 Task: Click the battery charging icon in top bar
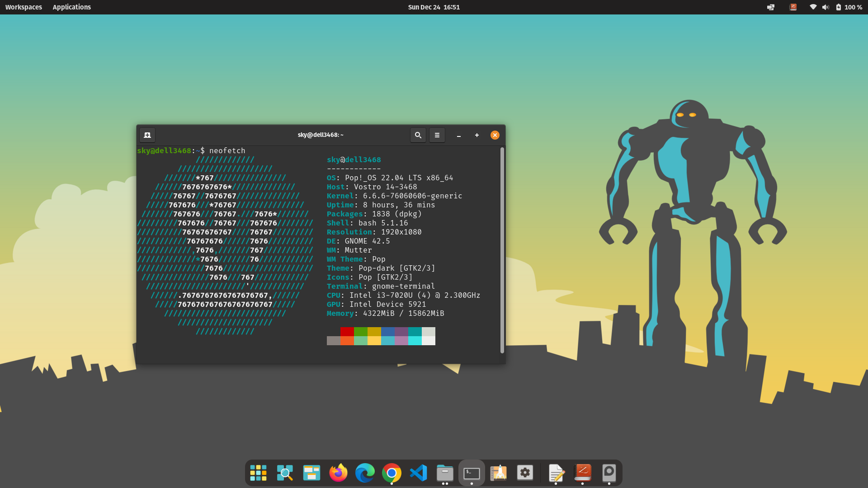point(839,7)
